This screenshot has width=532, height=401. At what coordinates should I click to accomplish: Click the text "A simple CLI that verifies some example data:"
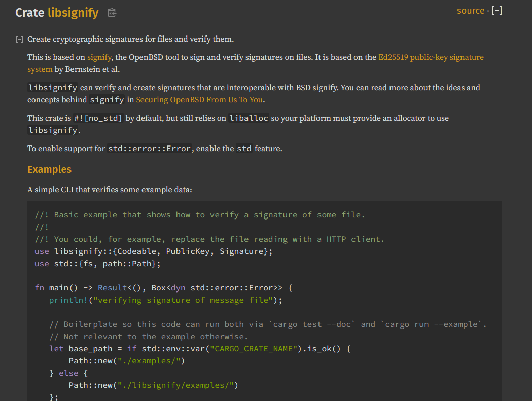point(110,189)
